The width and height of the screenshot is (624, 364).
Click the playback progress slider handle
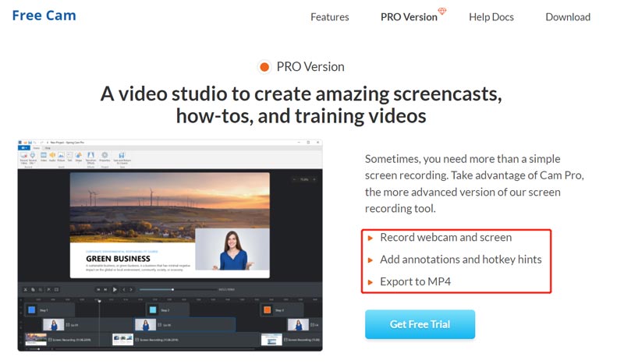[x=172, y=290]
